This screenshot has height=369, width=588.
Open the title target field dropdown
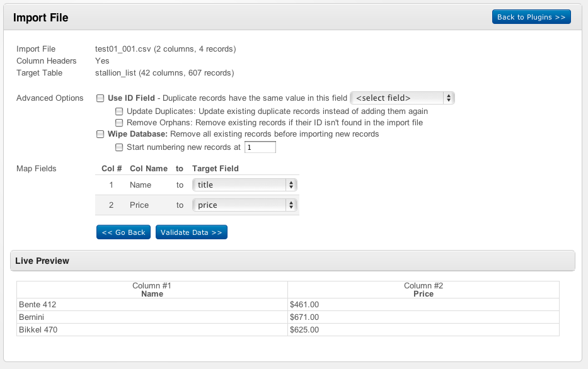click(x=245, y=185)
